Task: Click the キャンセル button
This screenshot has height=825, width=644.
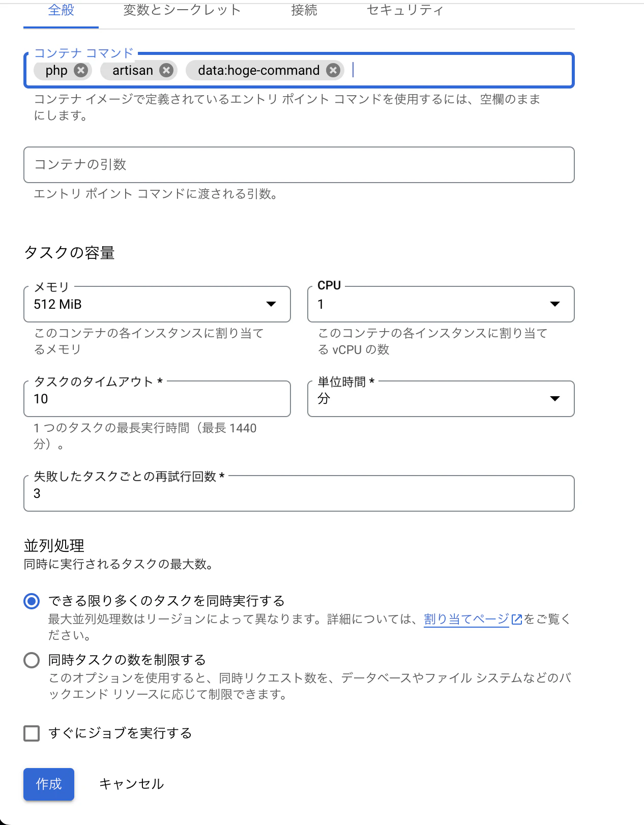Action: [131, 784]
